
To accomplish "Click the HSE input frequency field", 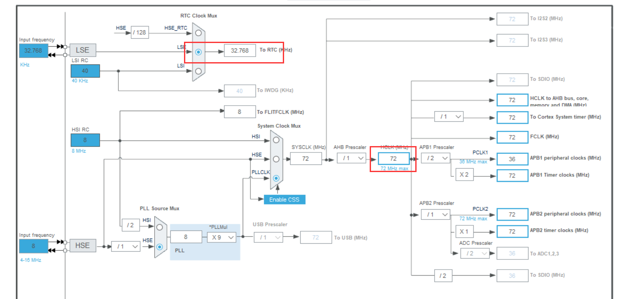I will [33, 246].
